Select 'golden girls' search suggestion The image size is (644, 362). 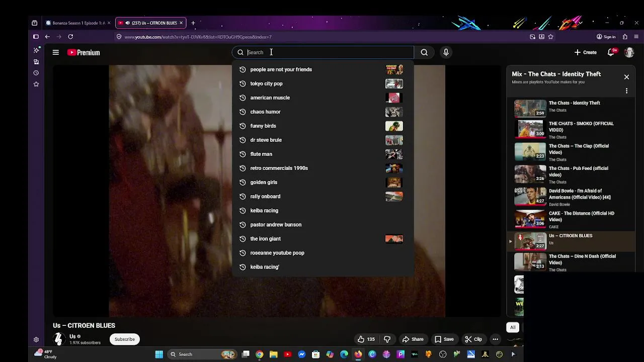tap(323, 182)
